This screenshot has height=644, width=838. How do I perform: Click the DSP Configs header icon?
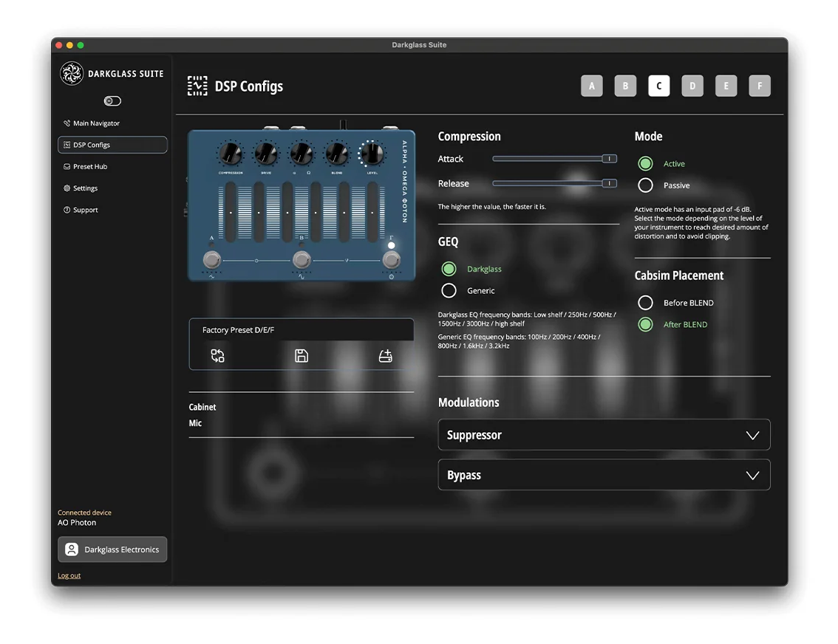tap(197, 86)
